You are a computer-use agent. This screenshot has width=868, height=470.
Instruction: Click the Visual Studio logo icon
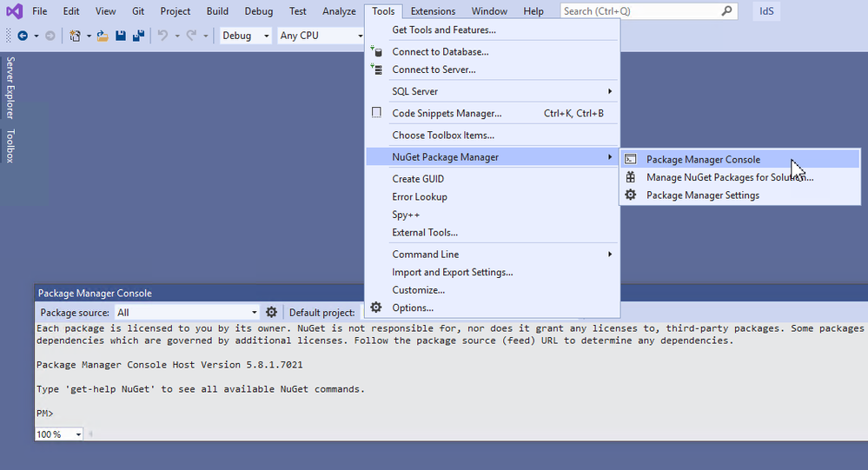click(15, 11)
